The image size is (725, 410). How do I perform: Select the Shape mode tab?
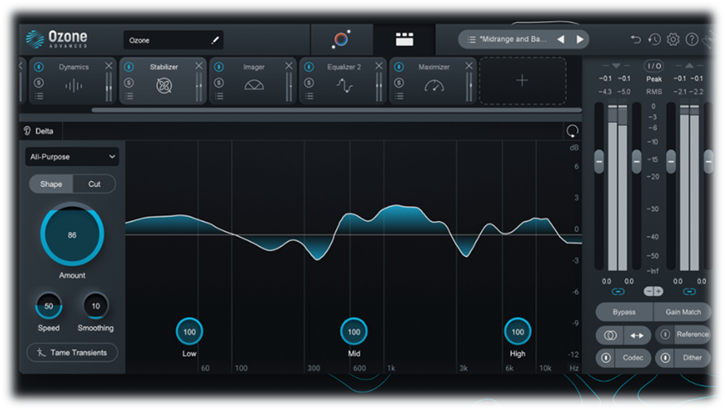[51, 184]
